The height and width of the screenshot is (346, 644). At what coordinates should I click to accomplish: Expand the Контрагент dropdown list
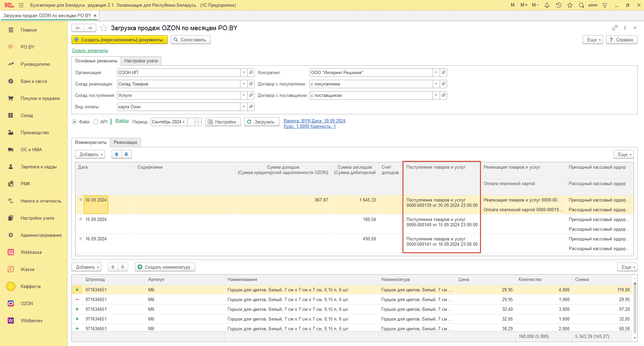point(436,72)
